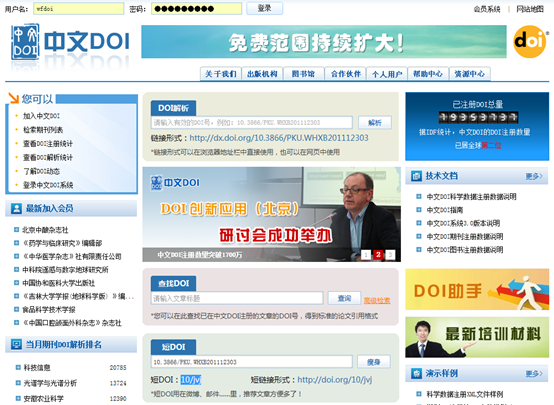Click the 加入中文DOI link
Viewport: 554px width, 405px height.
pos(41,116)
